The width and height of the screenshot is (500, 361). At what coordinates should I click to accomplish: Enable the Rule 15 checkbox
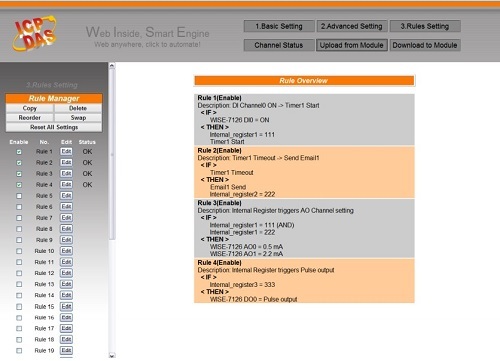click(19, 306)
